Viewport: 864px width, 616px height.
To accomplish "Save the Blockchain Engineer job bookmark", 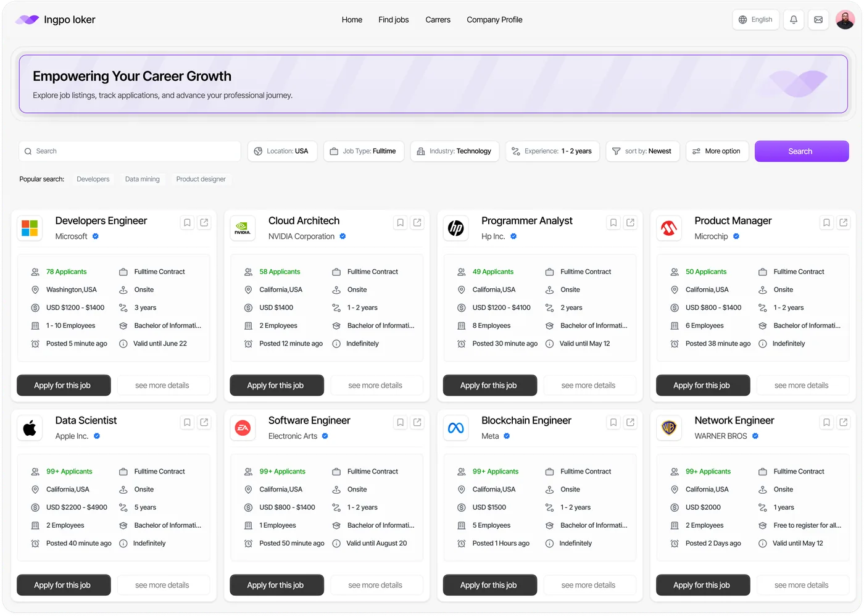I will point(613,423).
